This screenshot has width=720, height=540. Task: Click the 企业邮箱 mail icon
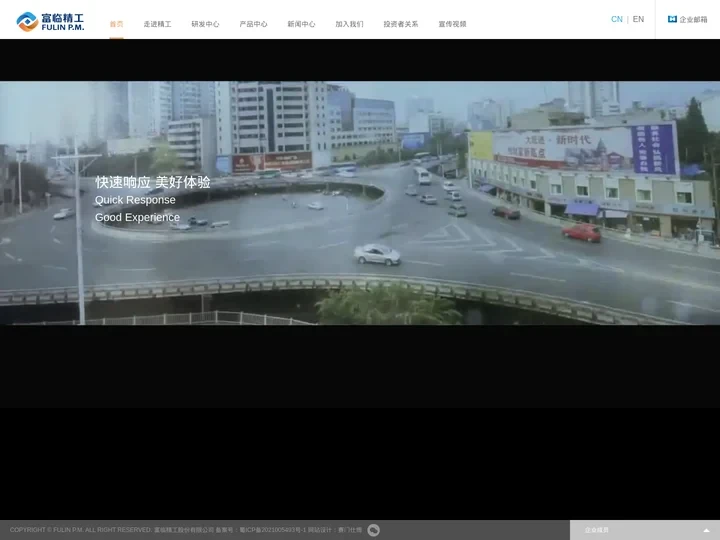tap(672, 19)
